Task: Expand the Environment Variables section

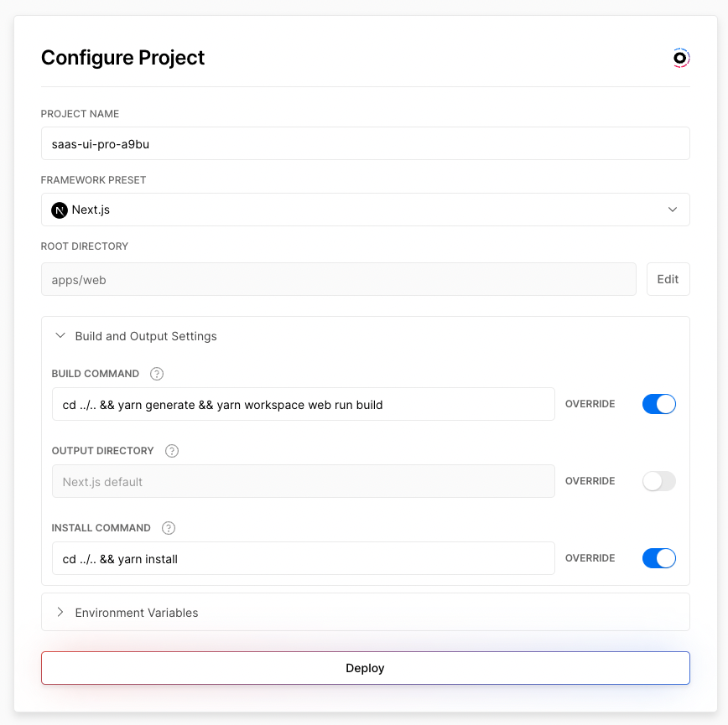Action: coord(60,612)
